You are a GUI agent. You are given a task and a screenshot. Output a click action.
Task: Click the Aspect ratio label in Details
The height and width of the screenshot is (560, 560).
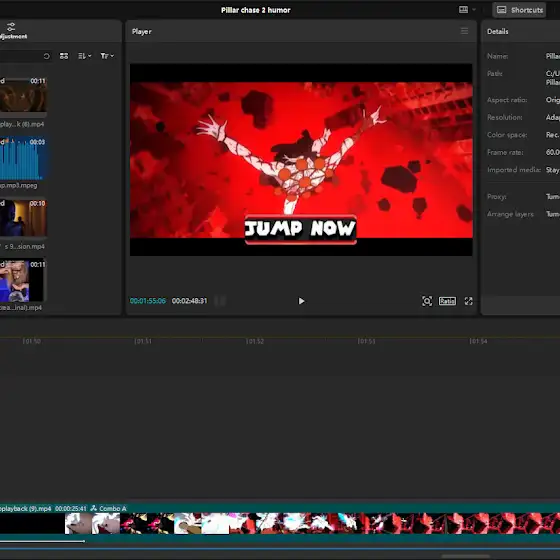pyautogui.click(x=507, y=100)
